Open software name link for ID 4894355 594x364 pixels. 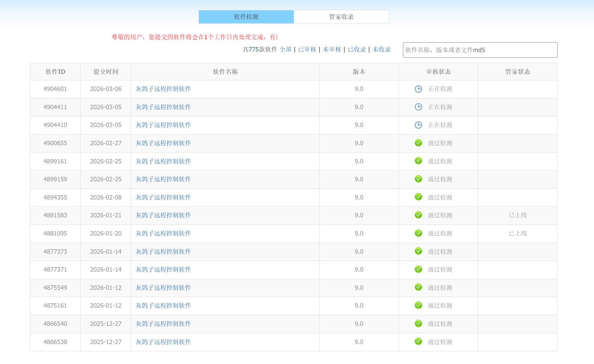tap(163, 197)
